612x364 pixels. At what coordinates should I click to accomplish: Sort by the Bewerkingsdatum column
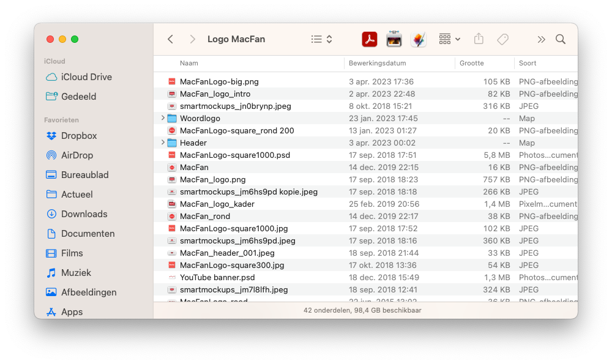click(x=377, y=63)
